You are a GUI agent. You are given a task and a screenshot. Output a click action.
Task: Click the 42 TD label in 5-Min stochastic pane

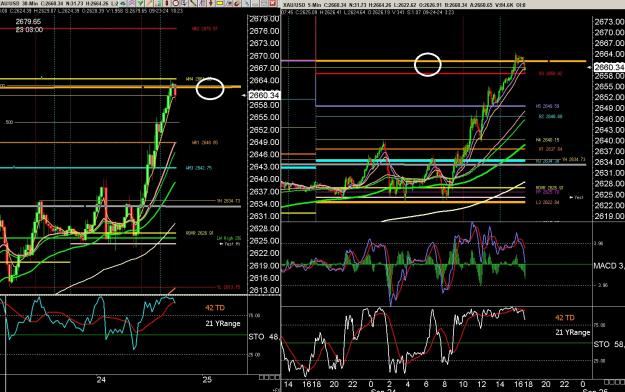tap(565, 318)
